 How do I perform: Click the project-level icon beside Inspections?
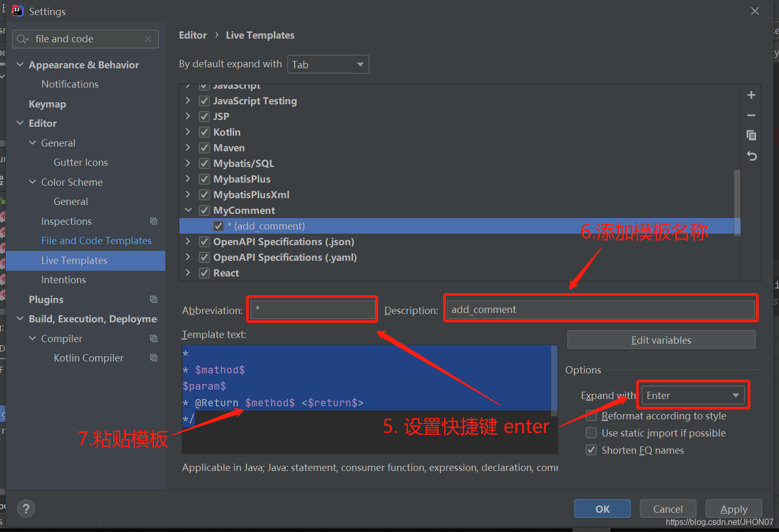(154, 221)
